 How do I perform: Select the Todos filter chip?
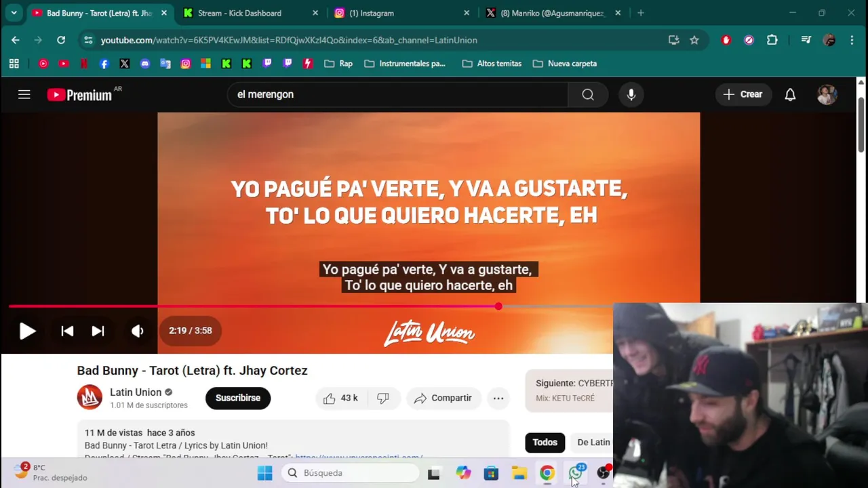545,442
